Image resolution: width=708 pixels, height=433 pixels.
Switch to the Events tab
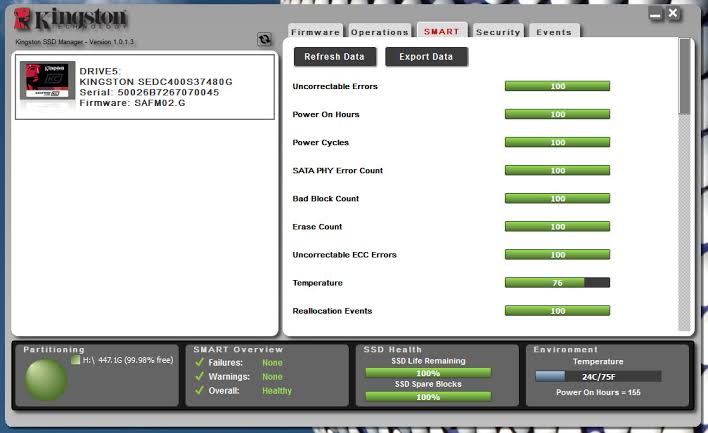click(x=554, y=32)
